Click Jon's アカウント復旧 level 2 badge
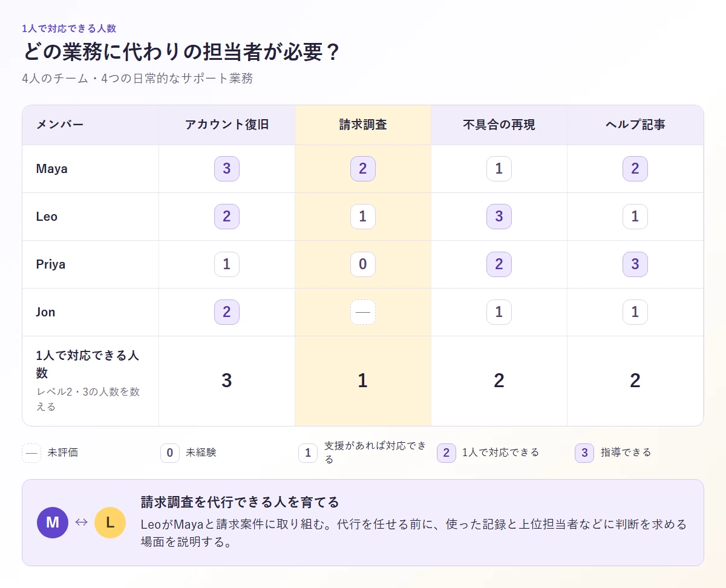The width and height of the screenshot is (726, 588). click(x=227, y=312)
